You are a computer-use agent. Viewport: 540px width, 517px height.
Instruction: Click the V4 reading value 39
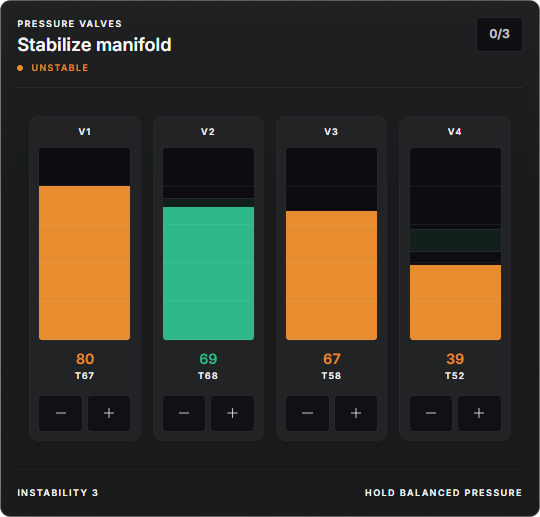[x=455, y=359]
